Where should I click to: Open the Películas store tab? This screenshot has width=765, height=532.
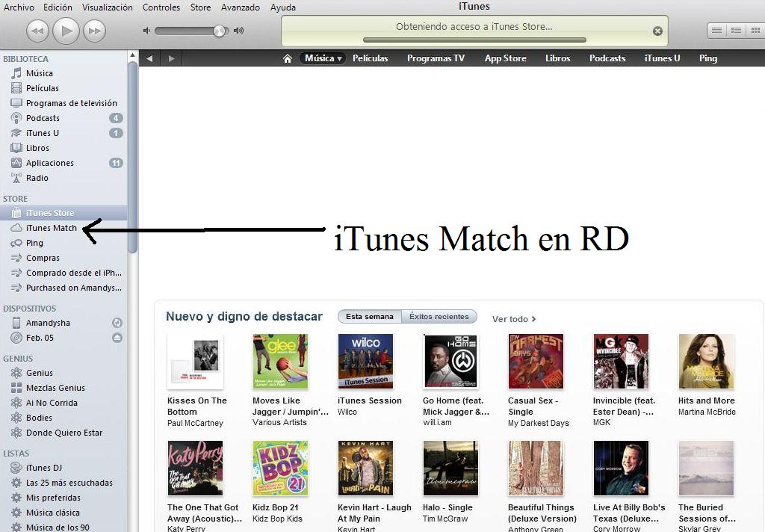click(x=371, y=58)
